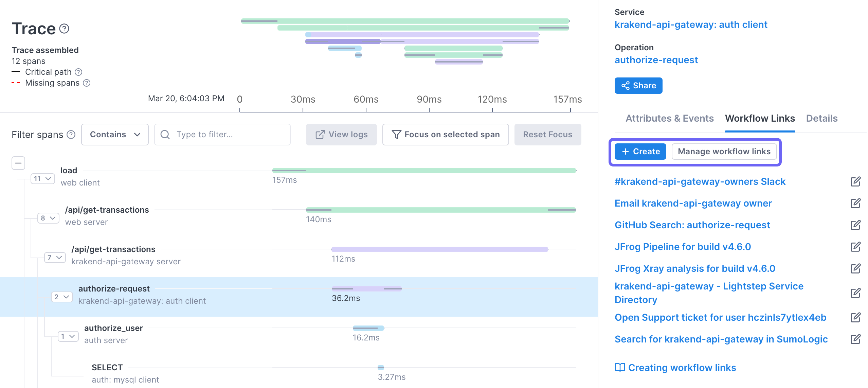
Task: Collapse all spans with the minus toggle
Action: tap(18, 163)
